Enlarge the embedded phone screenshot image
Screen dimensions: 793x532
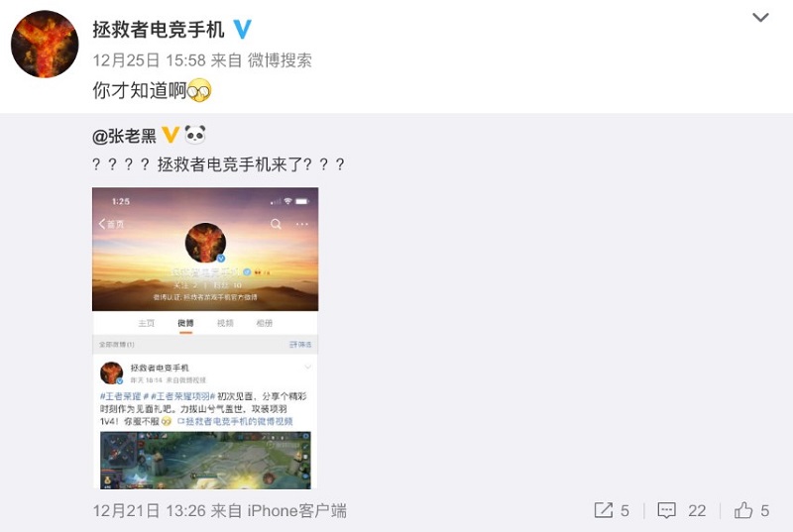point(205,338)
